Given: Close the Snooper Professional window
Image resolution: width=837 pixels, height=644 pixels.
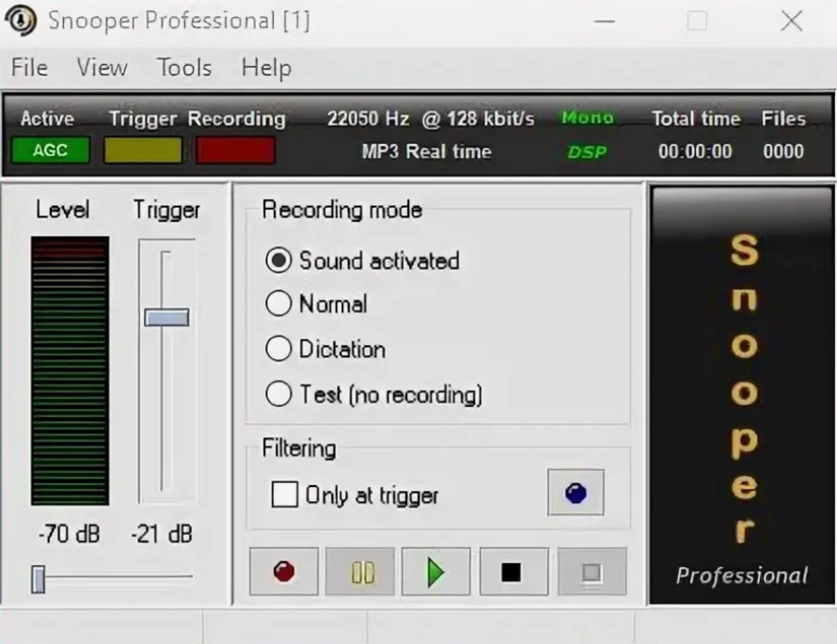Looking at the screenshot, I should pos(791,22).
